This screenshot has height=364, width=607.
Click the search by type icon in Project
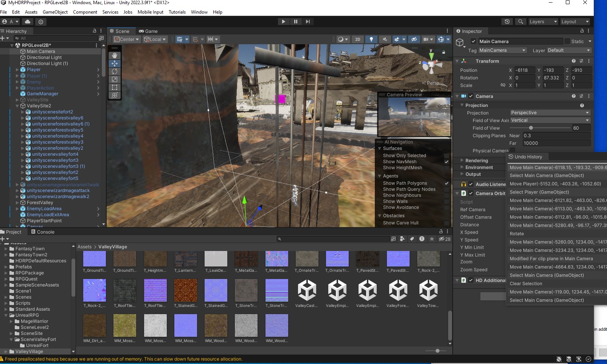[402, 239]
